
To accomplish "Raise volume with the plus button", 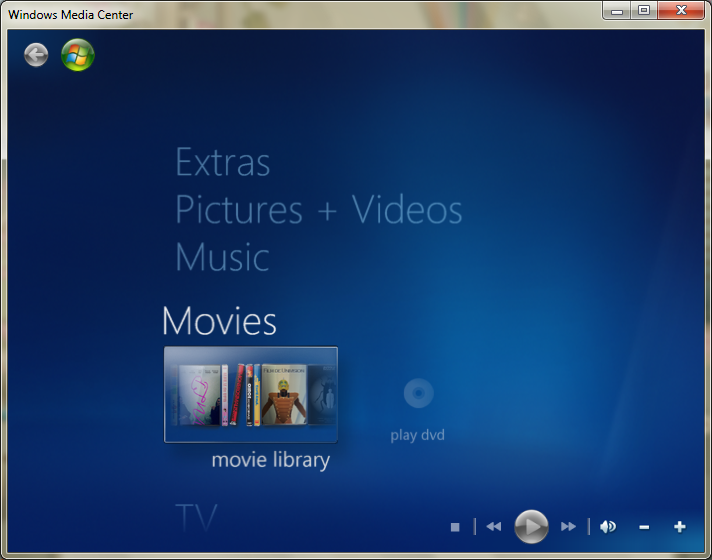I will pyautogui.click(x=680, y=527).
